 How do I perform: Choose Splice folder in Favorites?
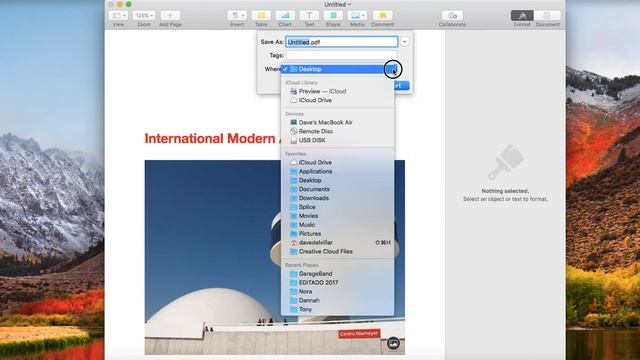tap(338, 207)
